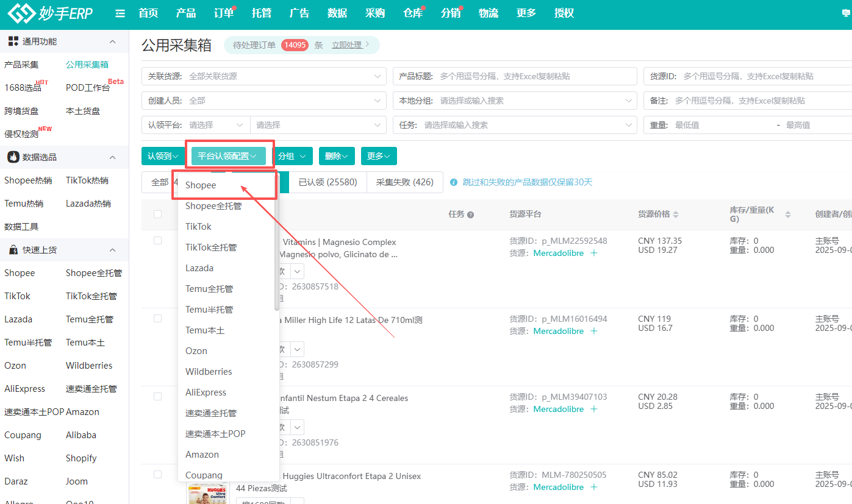
Task: Select Ozon in platform dropdown list
Action: 226,351
